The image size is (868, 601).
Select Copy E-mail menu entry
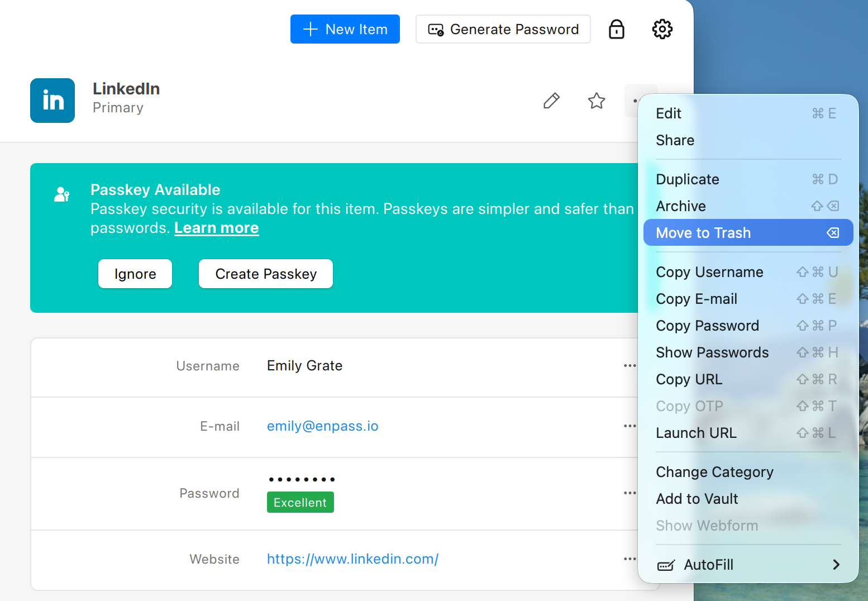(748, 299)
